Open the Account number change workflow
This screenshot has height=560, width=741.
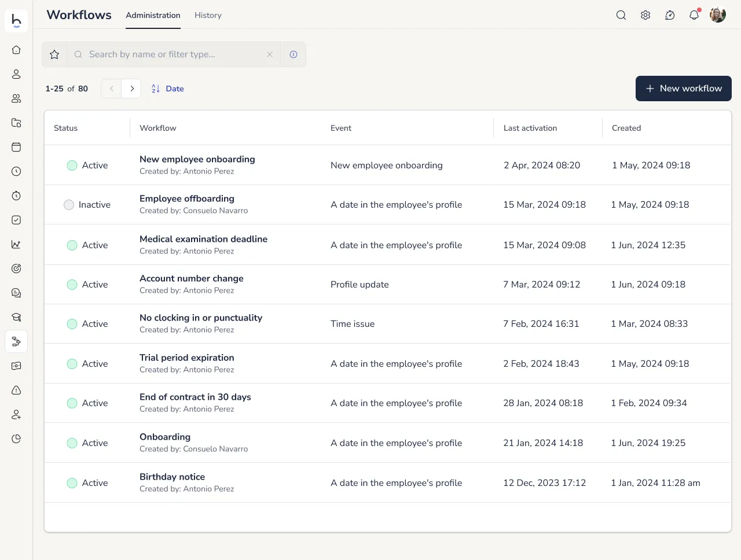point(192,278)
